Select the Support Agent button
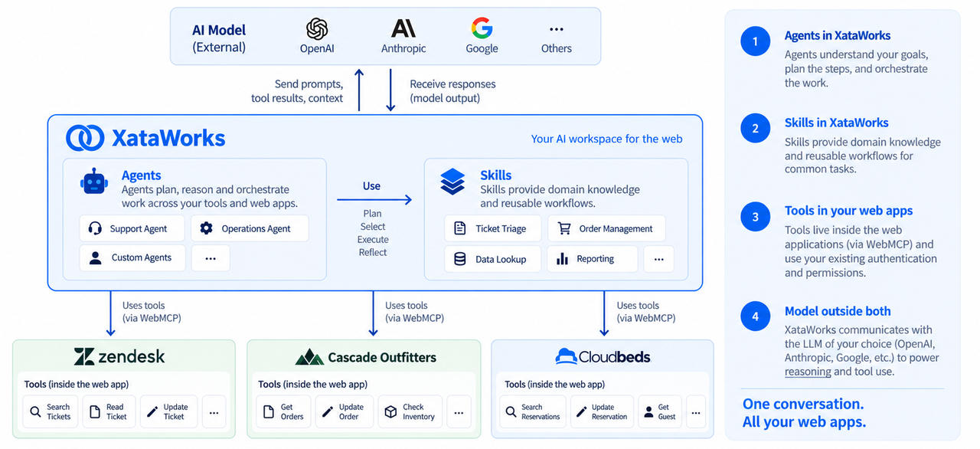Viewport: 980px width, 449px height. click(132, 228)
